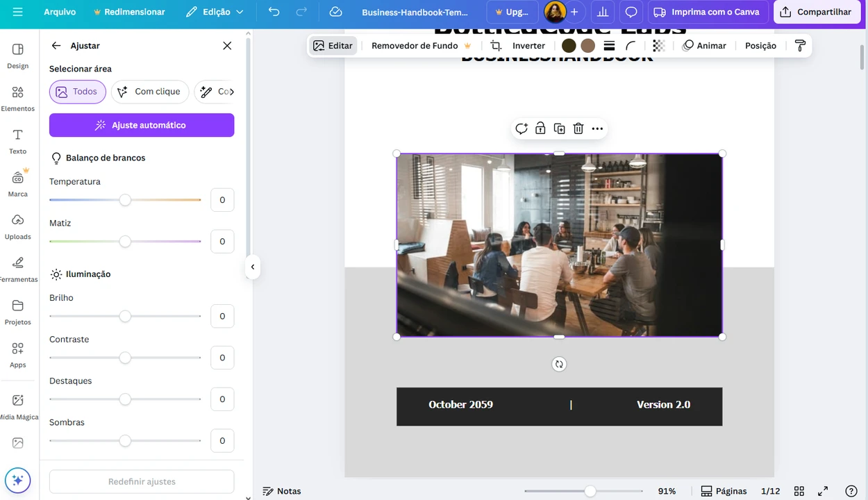Redo the last action
The image size is (868, 500).
[x=301, y=12]
